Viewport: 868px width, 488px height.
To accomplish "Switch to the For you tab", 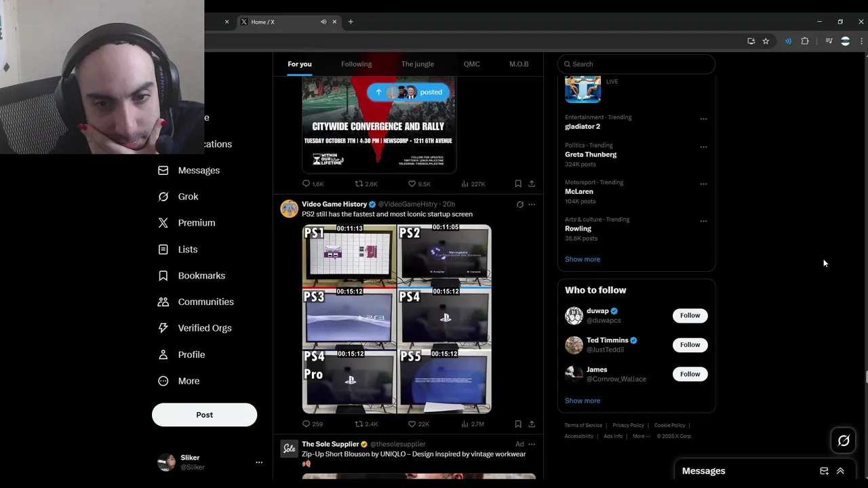I will pos(300,64).
